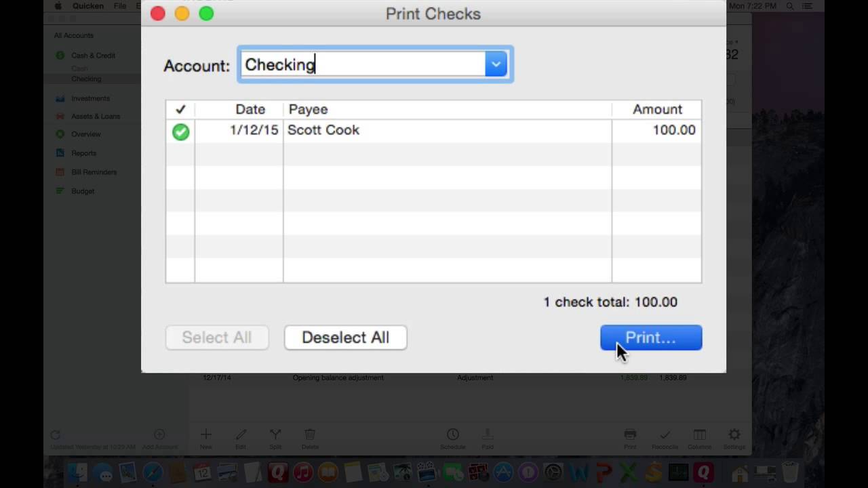Open the Trash in the Dock
Screen dimensions: 868x488
point(790,472)
